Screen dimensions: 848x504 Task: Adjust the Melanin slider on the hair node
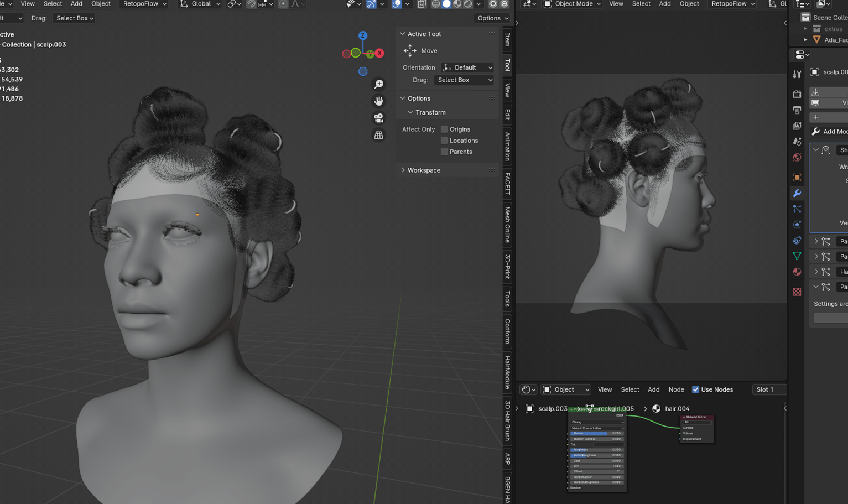[597, 434]
